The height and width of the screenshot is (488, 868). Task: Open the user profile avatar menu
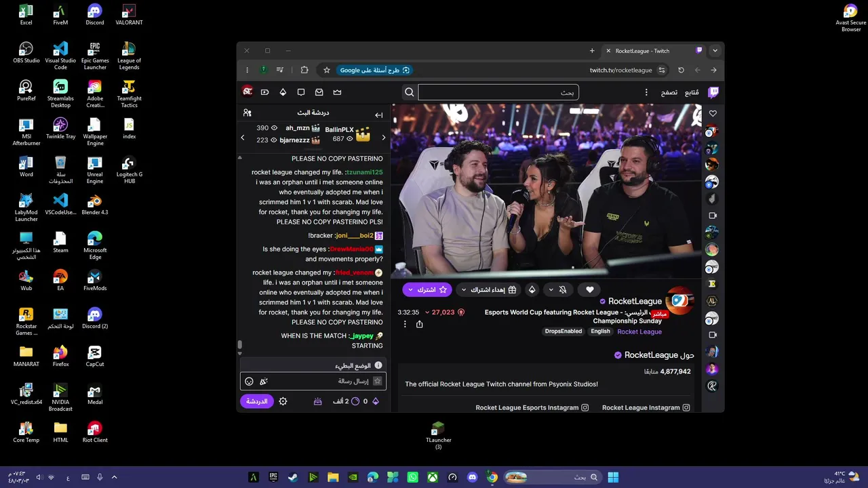point(248,91)
